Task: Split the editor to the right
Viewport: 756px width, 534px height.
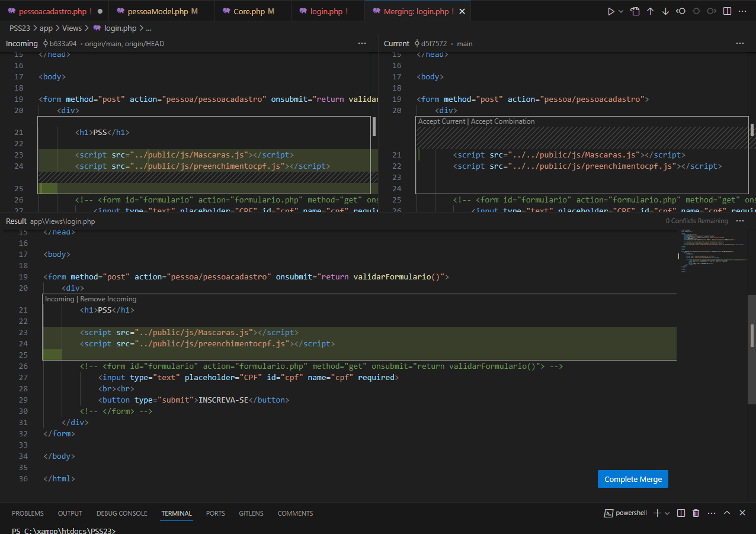Action: pyautogui.click(x=728, y=11)
